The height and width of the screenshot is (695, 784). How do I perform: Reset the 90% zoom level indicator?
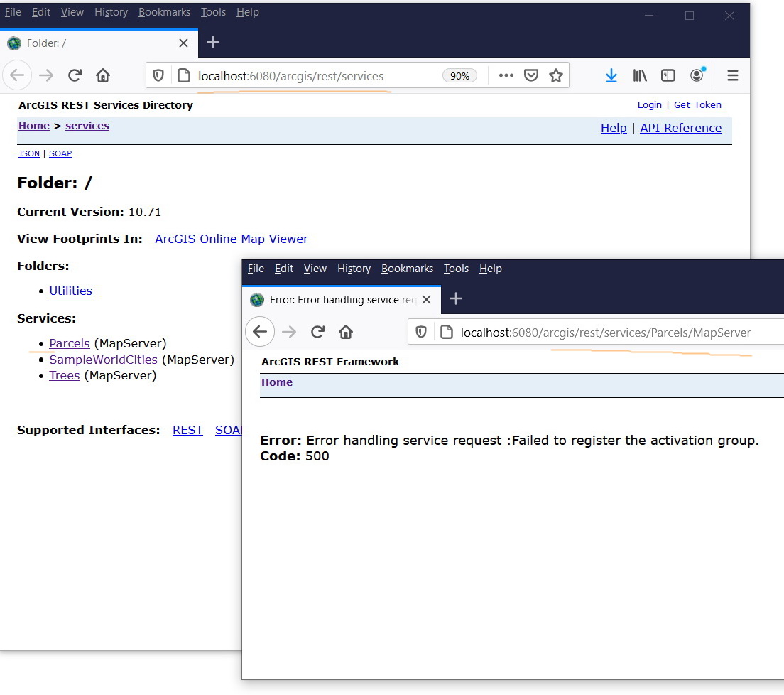coord(459,76)
